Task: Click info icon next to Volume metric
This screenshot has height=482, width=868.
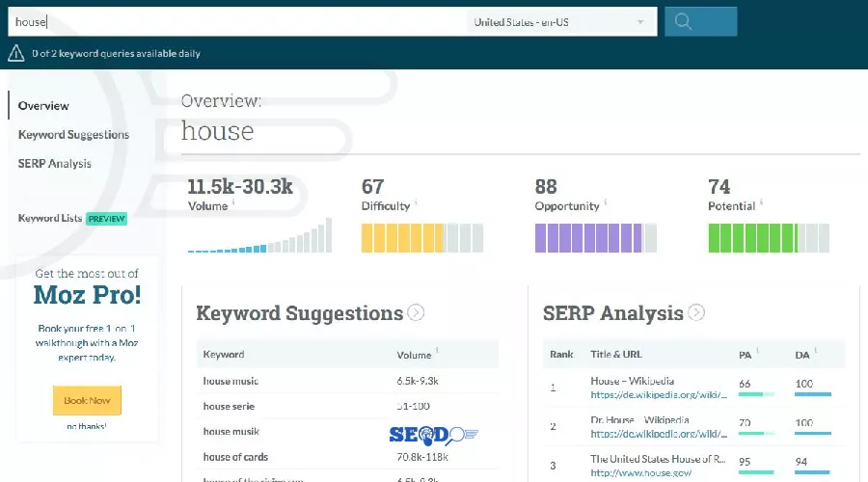Action: pyautogui.click(x=233, y=202)
